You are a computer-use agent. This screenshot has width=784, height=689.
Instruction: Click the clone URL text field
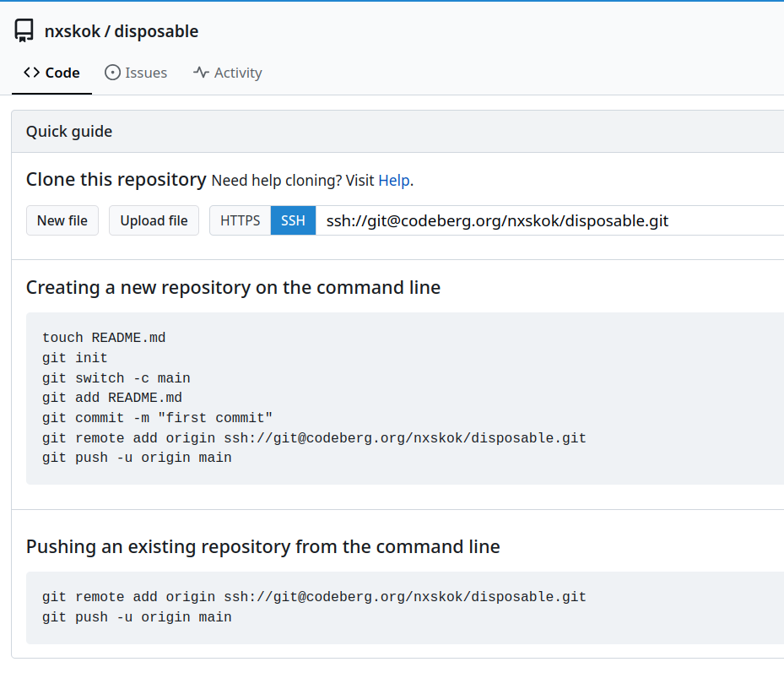pyautogui.click(x=549, y=220)
